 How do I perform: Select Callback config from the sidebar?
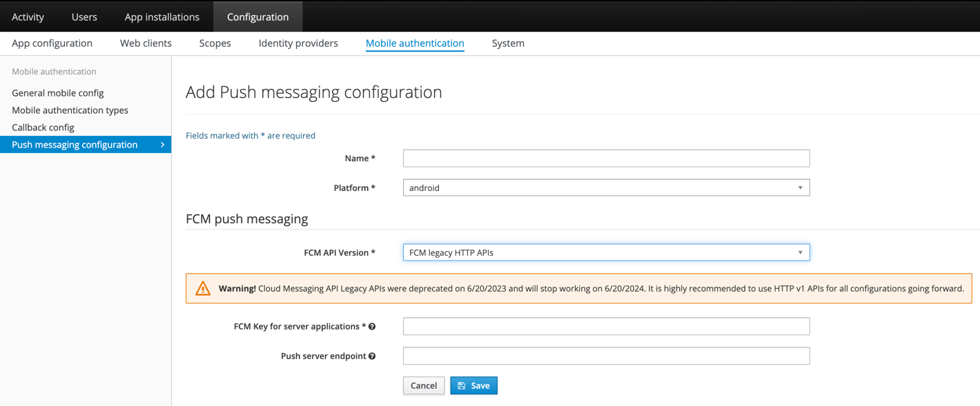pyautogui.click(x=43, y=127)
